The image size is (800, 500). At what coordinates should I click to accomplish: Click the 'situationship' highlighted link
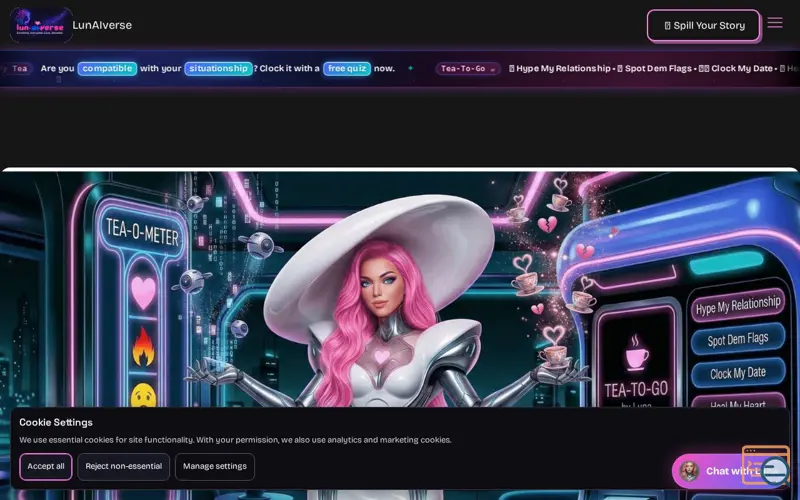point(218,68)
